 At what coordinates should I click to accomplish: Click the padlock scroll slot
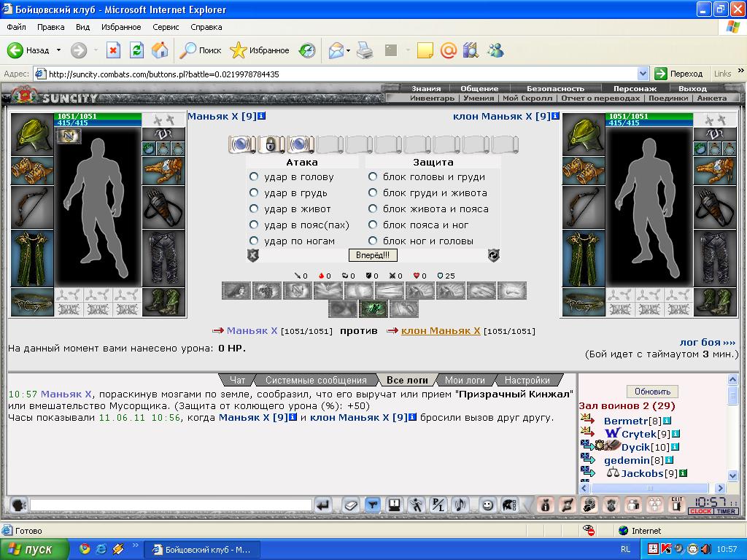click(271, 144)
